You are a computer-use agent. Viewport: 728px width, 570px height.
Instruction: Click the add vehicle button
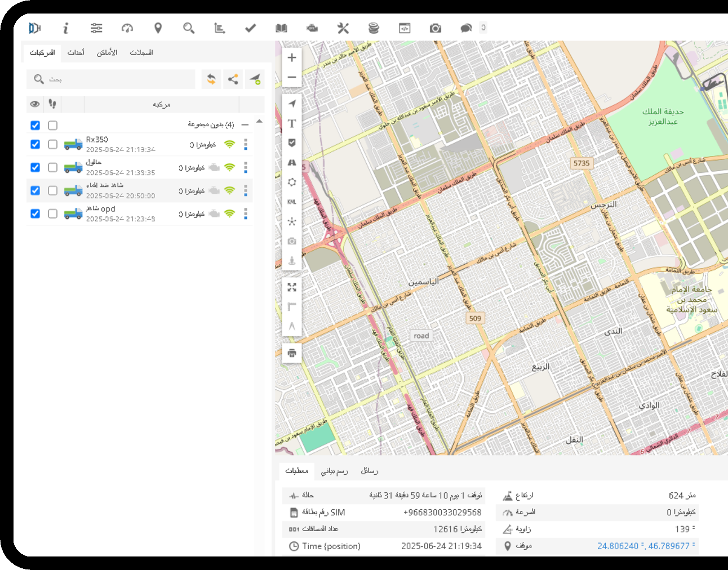pos(255,79)
